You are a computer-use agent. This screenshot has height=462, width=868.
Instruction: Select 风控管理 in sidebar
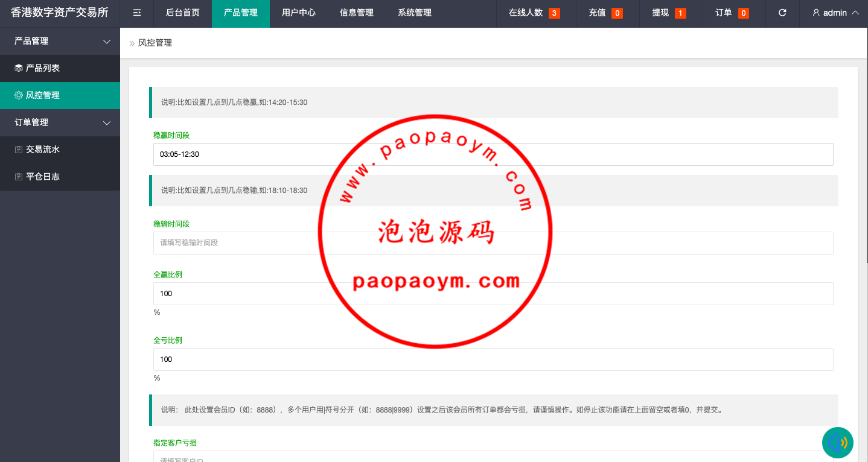click(60, 95)
